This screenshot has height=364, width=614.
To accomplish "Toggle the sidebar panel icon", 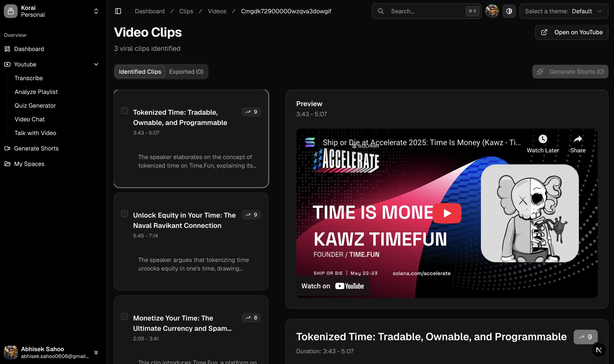I will 118,11.
